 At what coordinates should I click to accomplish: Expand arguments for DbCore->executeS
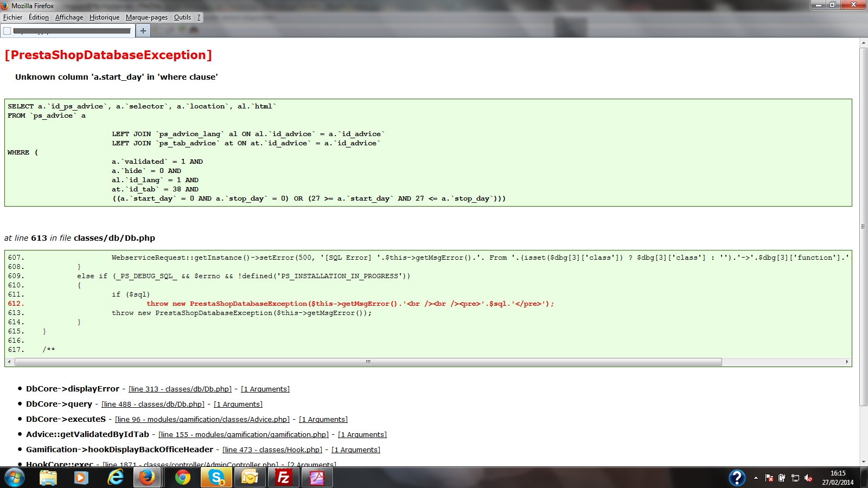[x=323, y=420]
